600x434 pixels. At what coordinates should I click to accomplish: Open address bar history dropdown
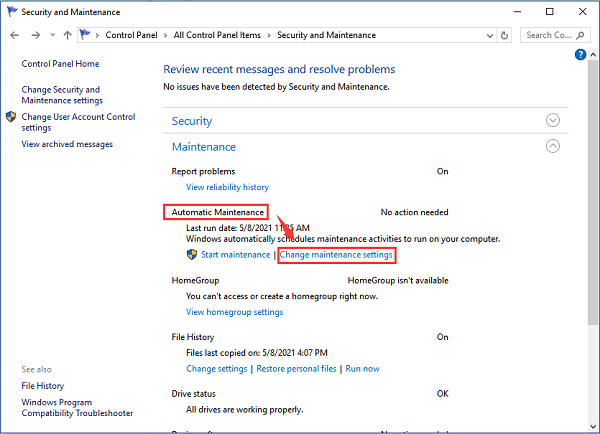pos(489,36)
